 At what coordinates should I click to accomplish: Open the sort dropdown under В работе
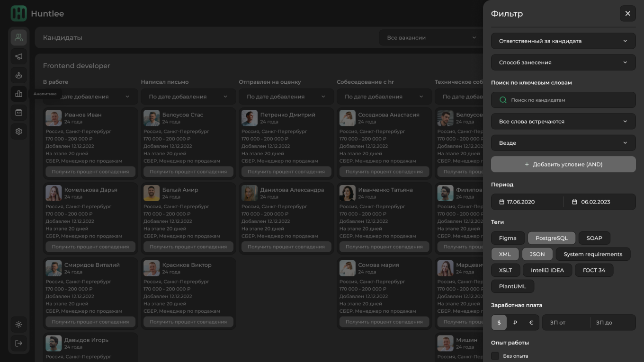[90, 97]
